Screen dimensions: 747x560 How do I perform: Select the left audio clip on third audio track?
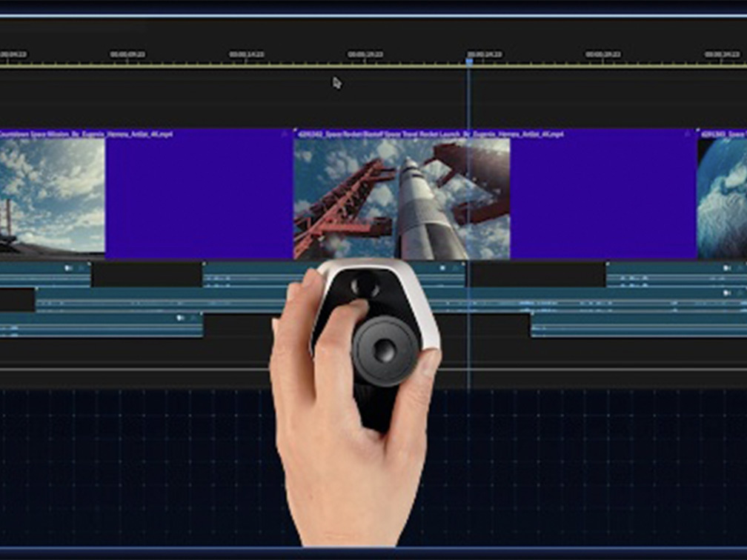[x=101, y=325]
